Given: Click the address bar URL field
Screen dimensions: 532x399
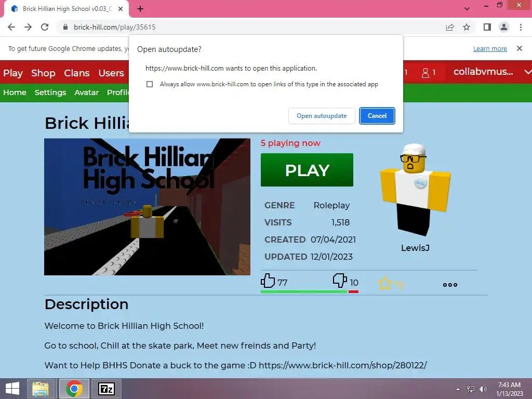Looking at the screenshot, I should [x=251, y=27].
